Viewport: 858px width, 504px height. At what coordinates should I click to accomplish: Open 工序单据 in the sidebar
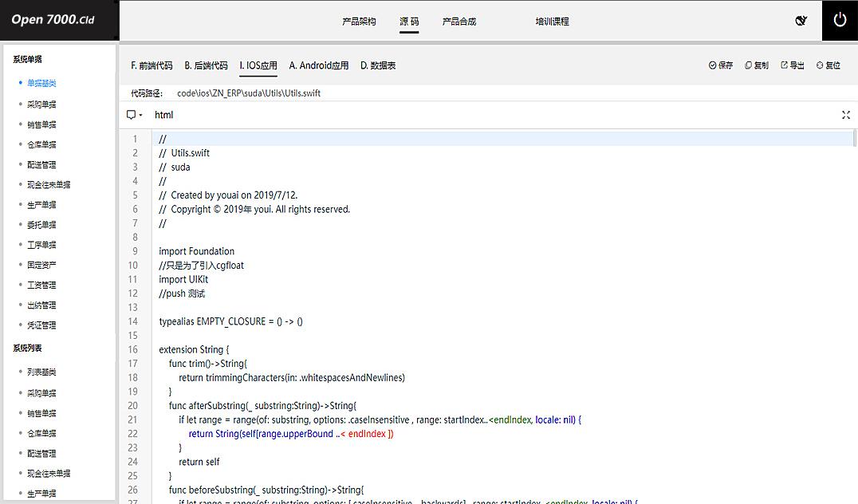[41, 245]
